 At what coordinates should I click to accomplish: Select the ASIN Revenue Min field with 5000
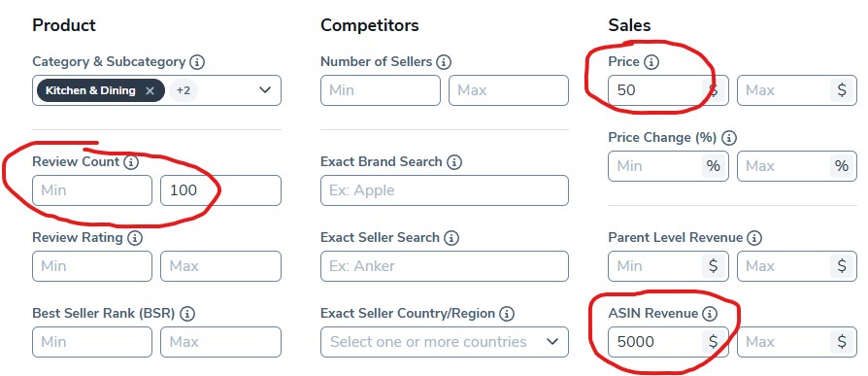coord(668,342)
